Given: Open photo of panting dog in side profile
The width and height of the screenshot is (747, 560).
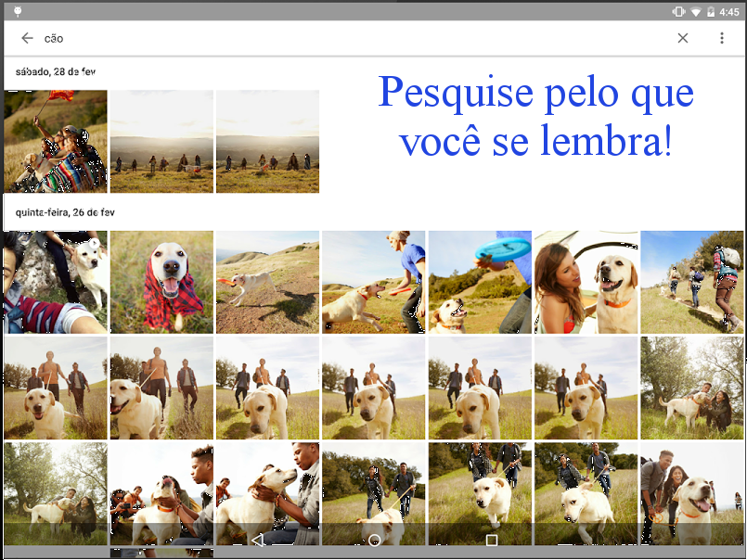Looking at the screenshot, I should click(x=161, y=388).
